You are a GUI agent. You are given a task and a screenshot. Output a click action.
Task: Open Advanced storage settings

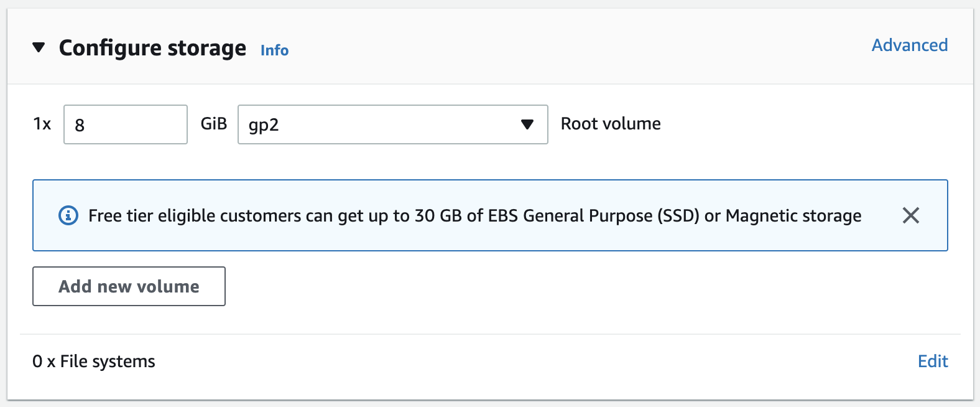pos(909,45)
